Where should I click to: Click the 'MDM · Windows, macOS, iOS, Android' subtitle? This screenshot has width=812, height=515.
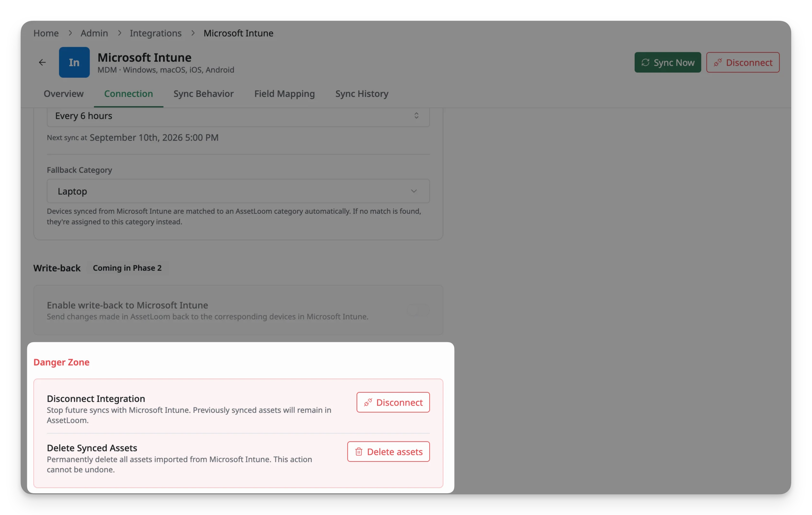point(166,70)
